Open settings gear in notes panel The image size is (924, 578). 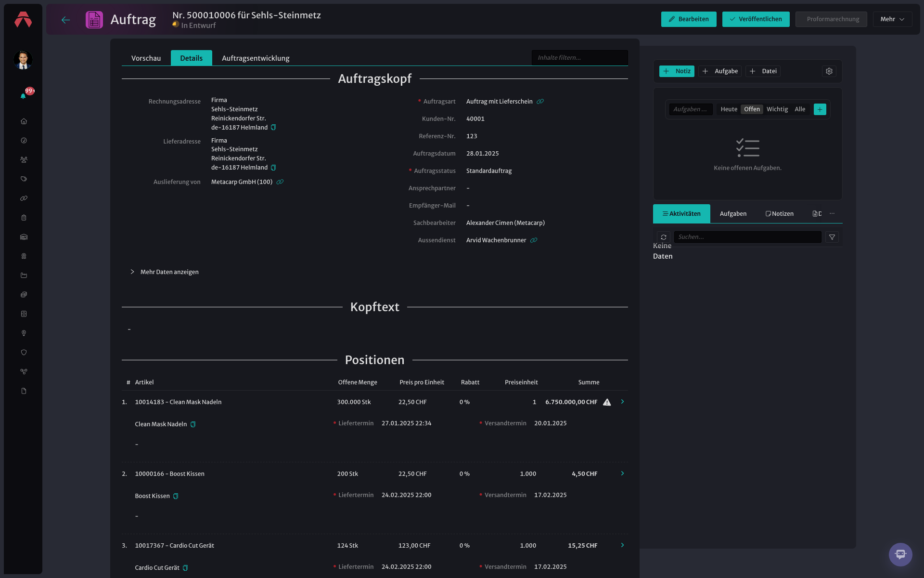[829, 71]
